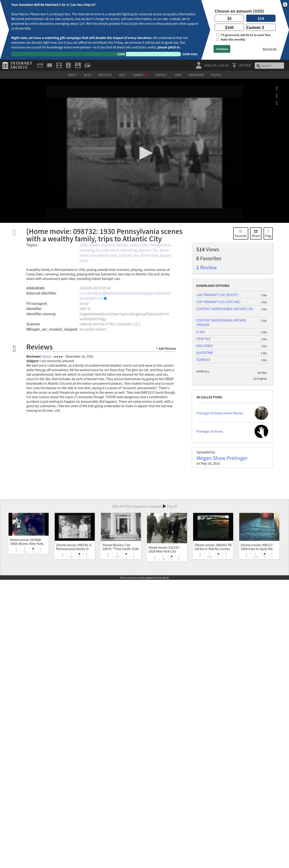The image size is (289, 868).
Task: Open the Images icon in navbar
Action: (88, 65)
